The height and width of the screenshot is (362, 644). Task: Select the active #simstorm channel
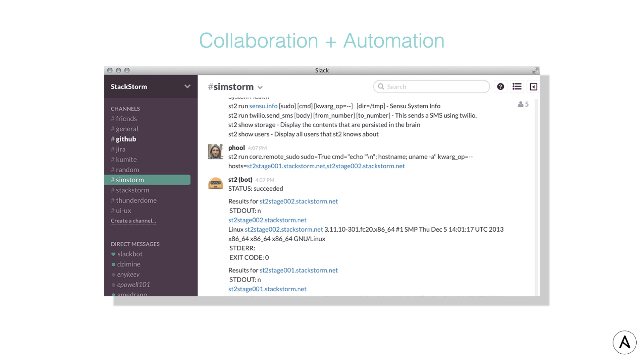pyautogui.click(x=147, y=180)
